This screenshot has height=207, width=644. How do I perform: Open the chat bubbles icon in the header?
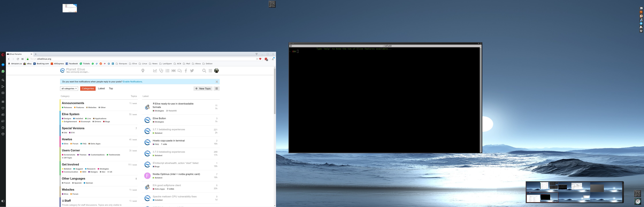(180, 71)
